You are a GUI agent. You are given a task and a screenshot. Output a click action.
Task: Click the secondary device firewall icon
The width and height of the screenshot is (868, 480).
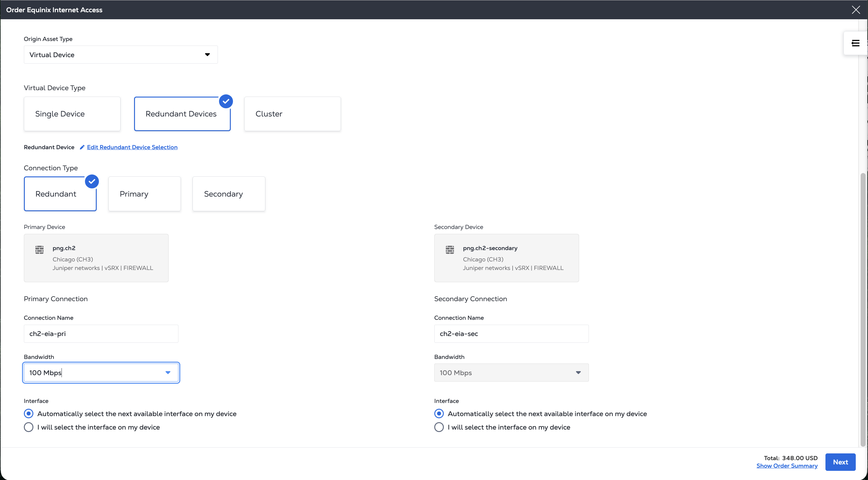click(x=450, y=249)
